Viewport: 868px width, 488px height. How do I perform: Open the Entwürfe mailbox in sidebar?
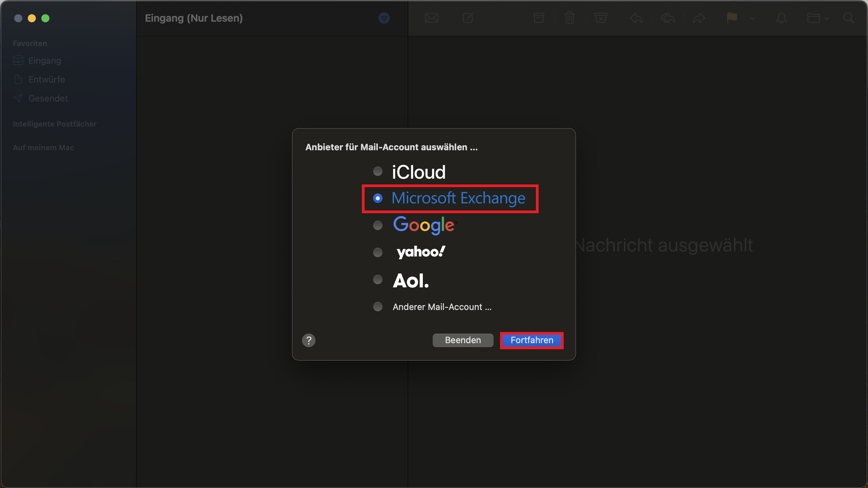(x=46, y=80)
